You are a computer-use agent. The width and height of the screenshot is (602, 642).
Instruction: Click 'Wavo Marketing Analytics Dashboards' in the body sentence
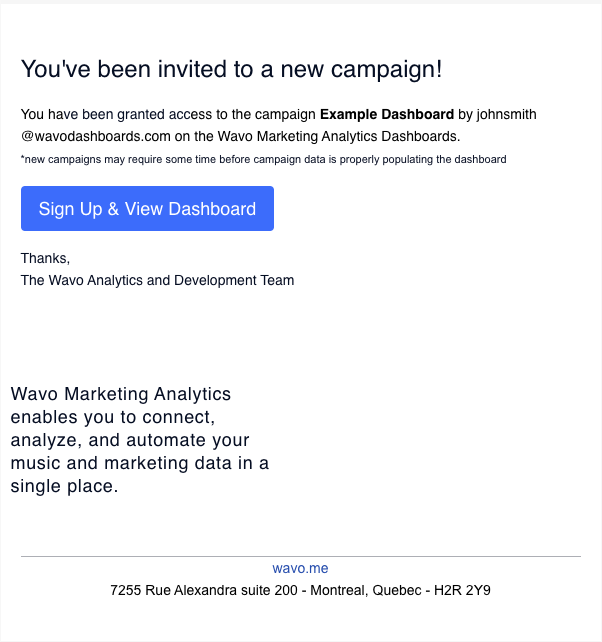(x=337, y=136)
